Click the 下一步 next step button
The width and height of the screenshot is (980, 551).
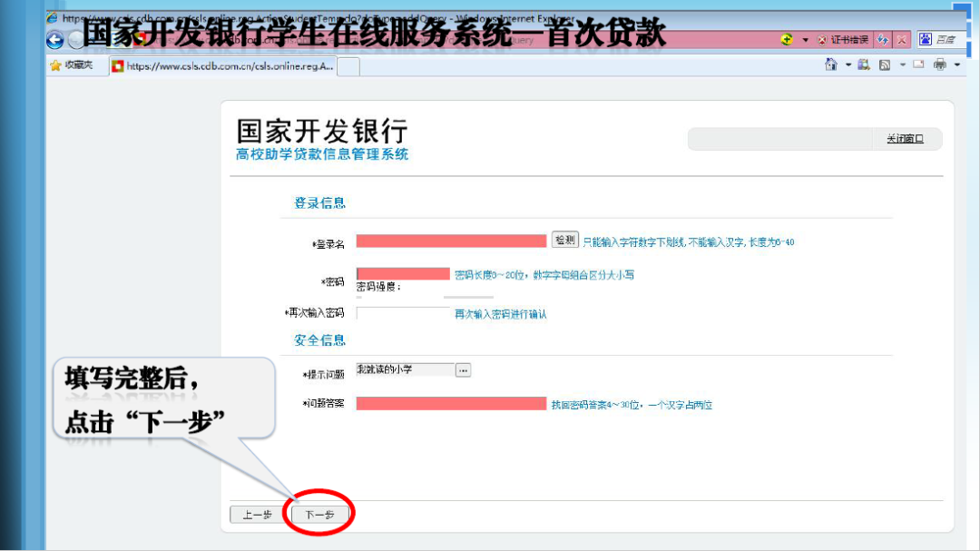(x=319, y=515)
